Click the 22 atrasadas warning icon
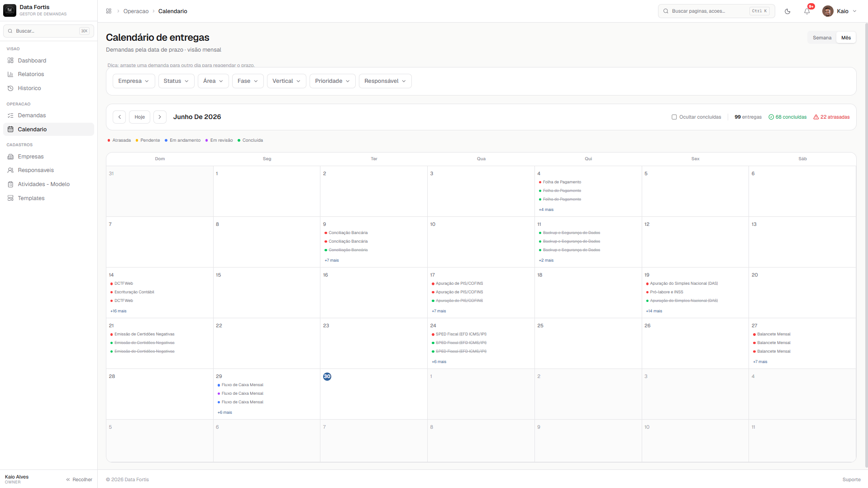The height and width of the screenshot is (488, 868). [x=816, y=117]
